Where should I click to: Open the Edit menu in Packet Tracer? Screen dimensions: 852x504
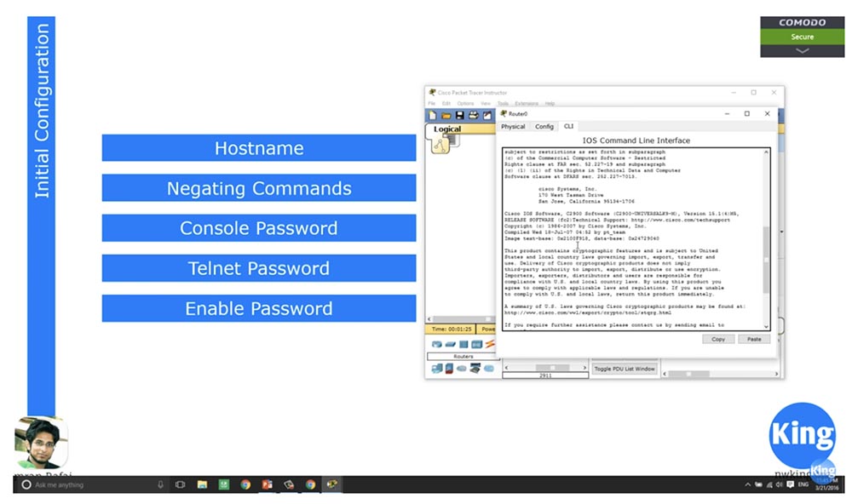click(446, 103)
